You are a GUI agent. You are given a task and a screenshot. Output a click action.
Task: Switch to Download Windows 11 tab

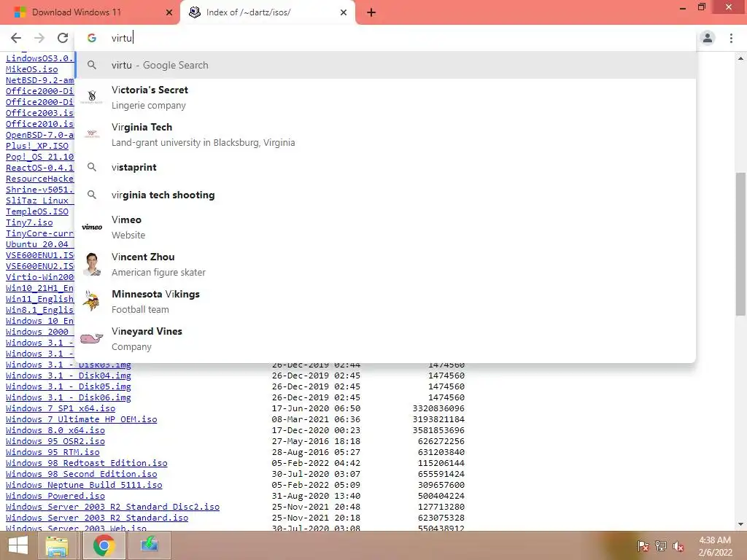(x=90, y=12)
